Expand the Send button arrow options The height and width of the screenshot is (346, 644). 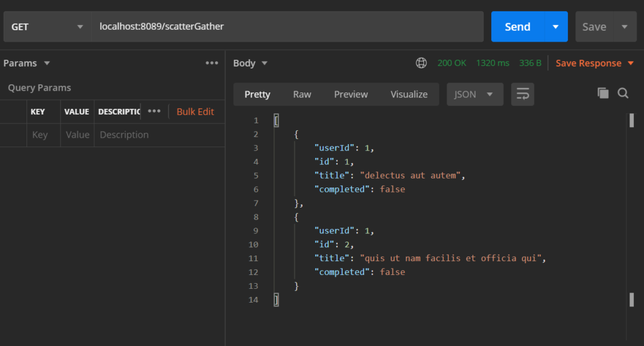coord(556,26)
